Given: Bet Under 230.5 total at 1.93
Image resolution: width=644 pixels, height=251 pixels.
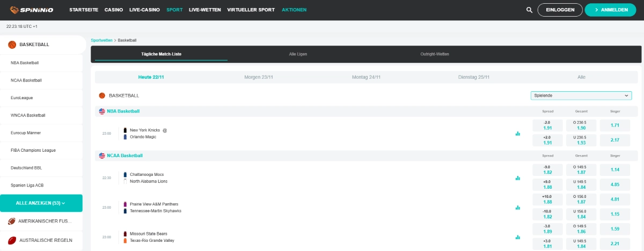Looking at the screenshot, I should click(581, 140).
